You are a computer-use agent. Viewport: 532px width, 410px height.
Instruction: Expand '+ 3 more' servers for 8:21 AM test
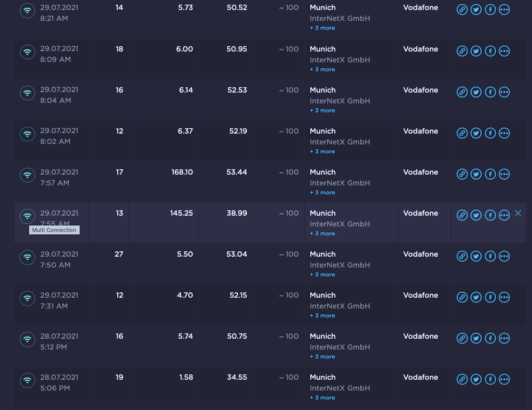coord(323,28)
